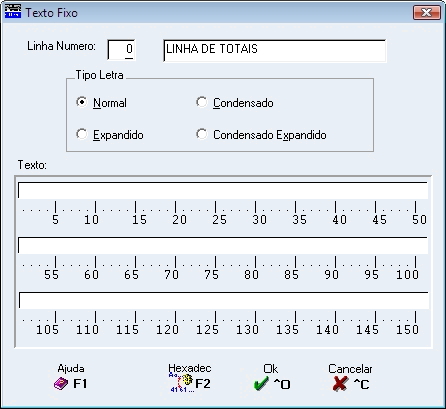Click the third text line (columns 105-150)

pyautogui.click(x=223, y=300)
